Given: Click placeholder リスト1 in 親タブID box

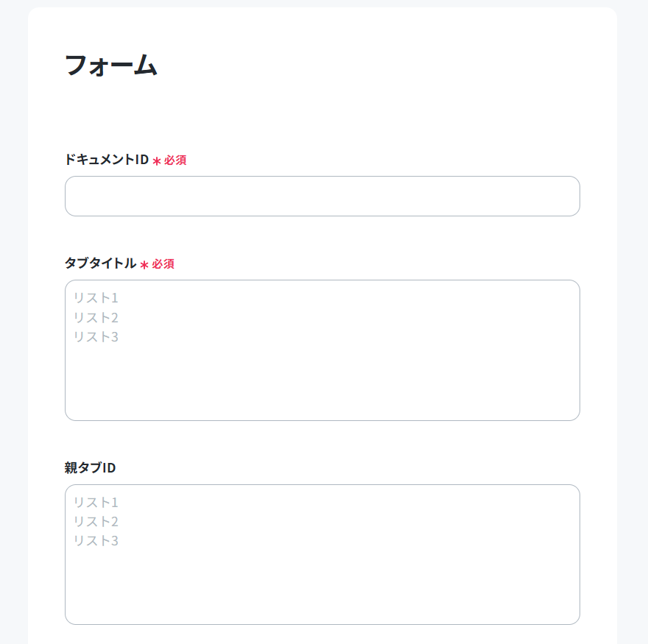Looking at the screenshot, I should coord(96,502).
